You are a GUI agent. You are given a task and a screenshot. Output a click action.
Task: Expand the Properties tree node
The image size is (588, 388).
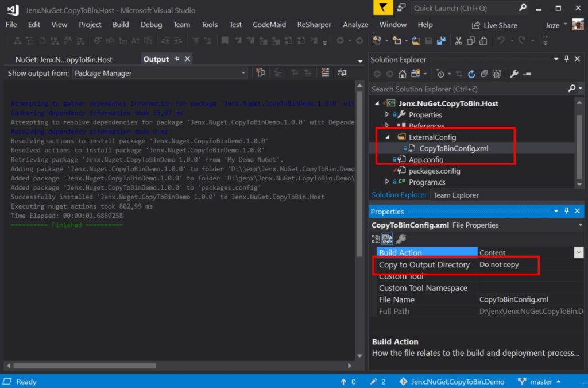pos(387,114)
